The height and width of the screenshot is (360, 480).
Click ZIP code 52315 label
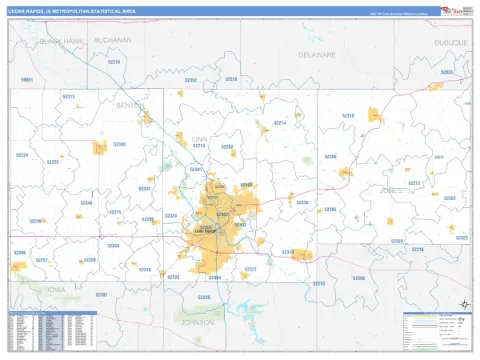(115, 212)
